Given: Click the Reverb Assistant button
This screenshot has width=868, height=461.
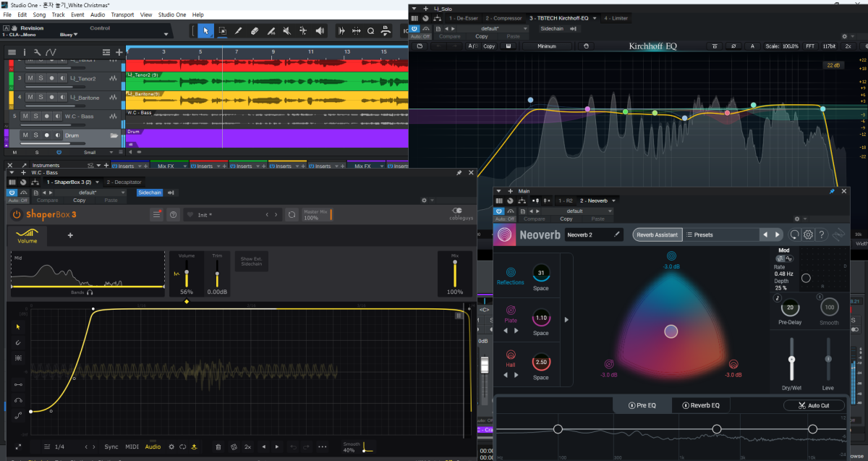Looking at the screenshot, I should tap(656, 234).
